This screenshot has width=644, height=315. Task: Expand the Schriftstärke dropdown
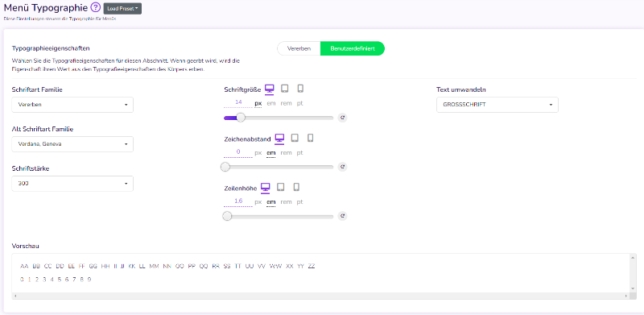coord(72,184)
